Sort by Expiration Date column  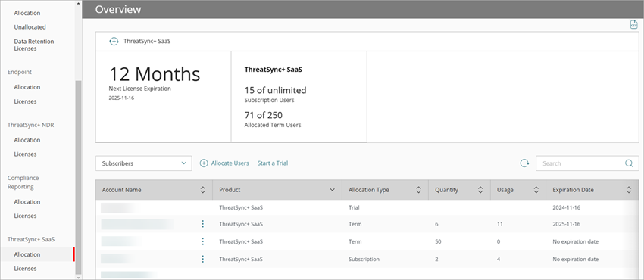629,190
